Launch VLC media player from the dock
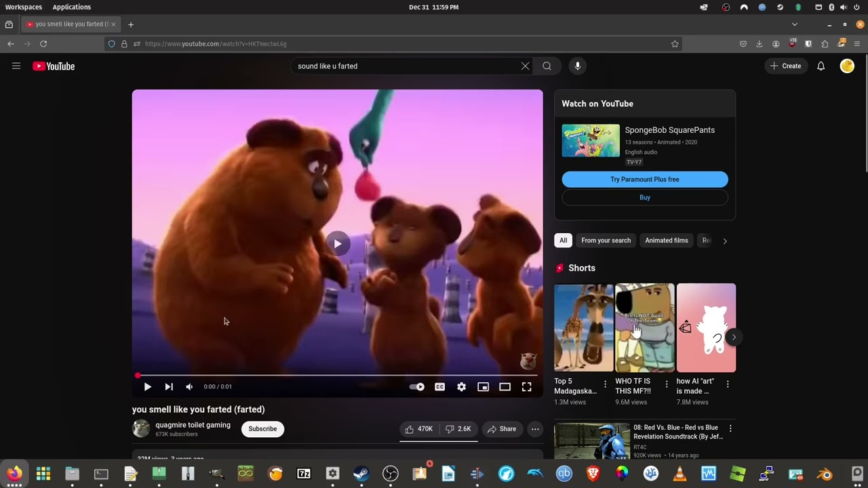Viewport: 868px width, 488px height. 680,474
